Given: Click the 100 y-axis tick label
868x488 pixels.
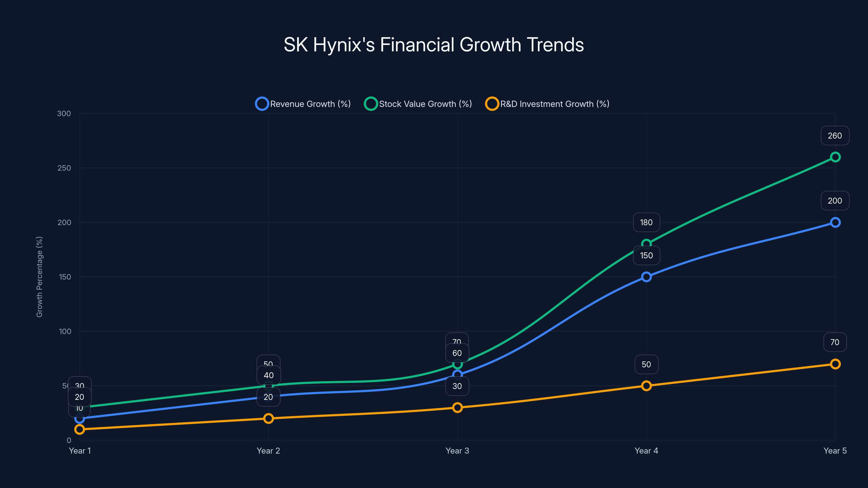Looking at the screenshot, I should coord(65,331).
